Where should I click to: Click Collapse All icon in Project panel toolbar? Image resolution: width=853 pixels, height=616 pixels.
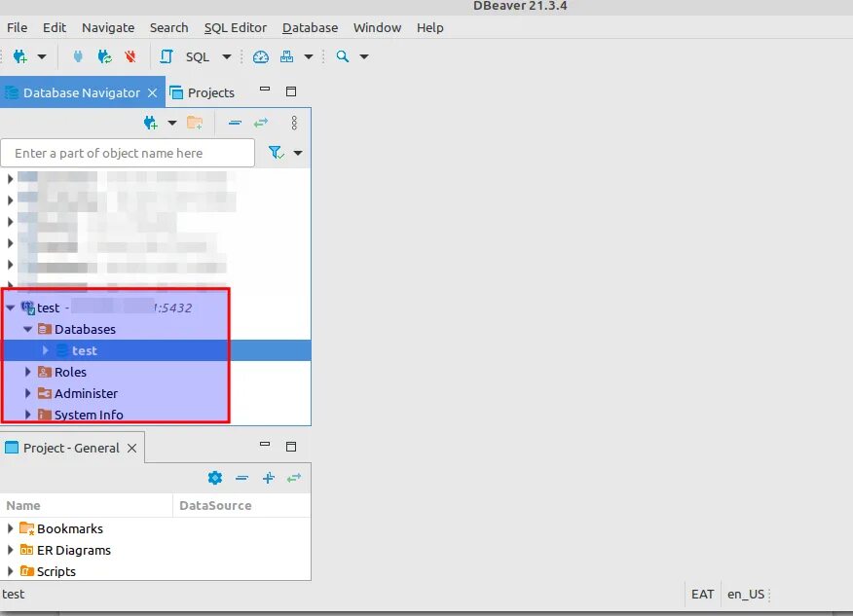tap(242, 478)
